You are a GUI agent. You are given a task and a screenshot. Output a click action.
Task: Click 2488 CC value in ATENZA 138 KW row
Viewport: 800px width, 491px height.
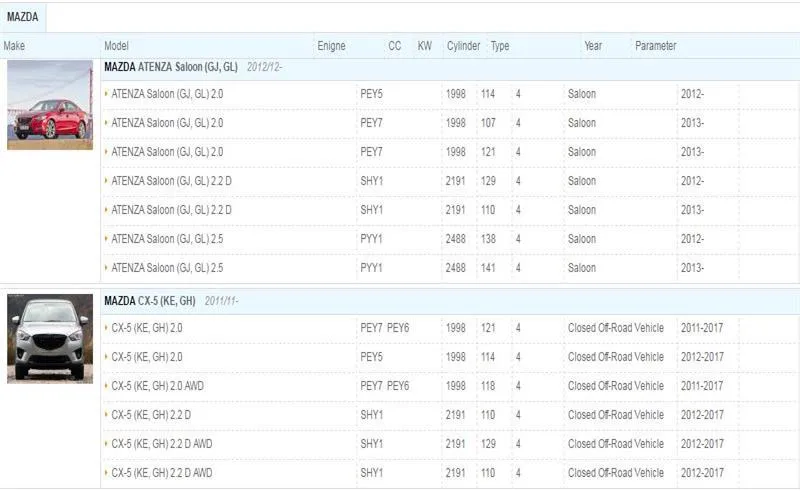456,239
